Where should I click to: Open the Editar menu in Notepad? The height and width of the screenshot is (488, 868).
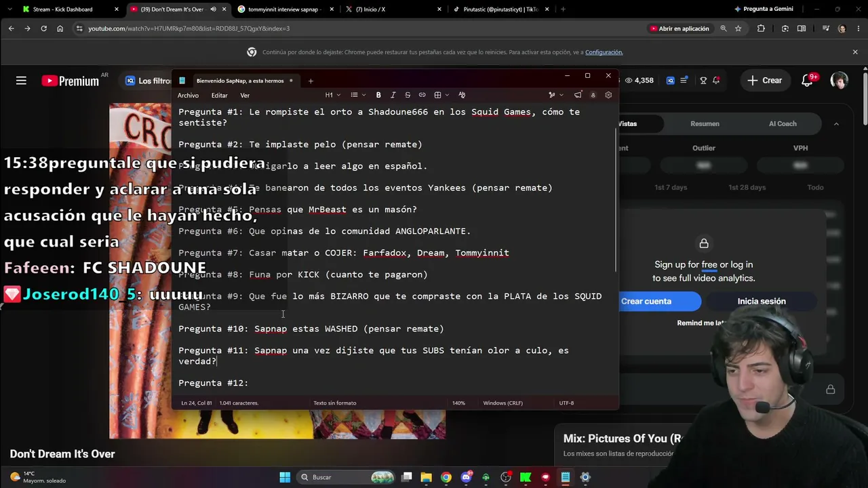219,96
